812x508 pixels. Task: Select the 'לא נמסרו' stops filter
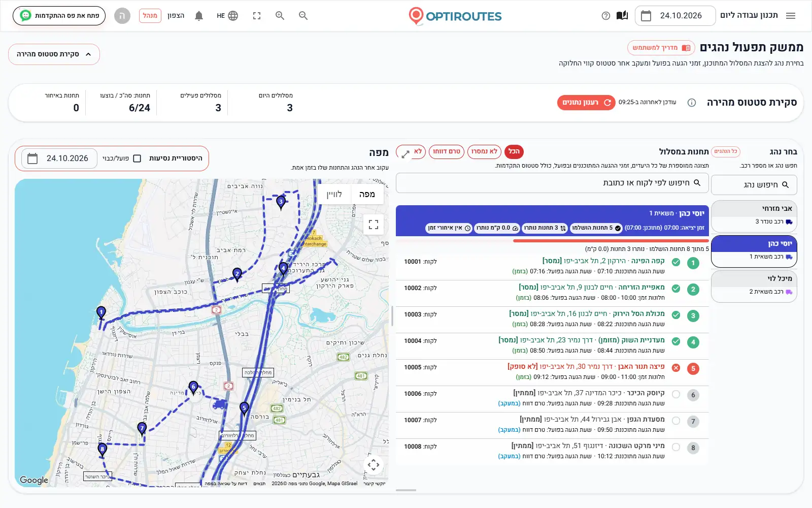point(484,151)
